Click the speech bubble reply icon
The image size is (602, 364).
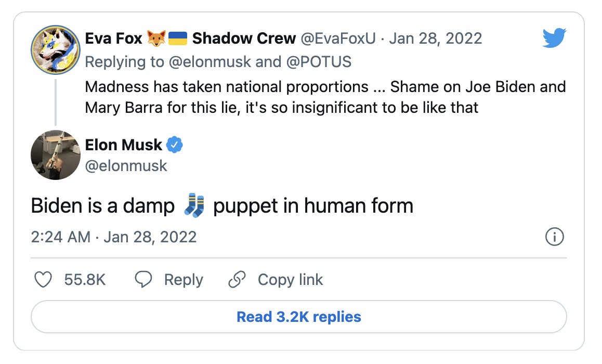[143, 280]
